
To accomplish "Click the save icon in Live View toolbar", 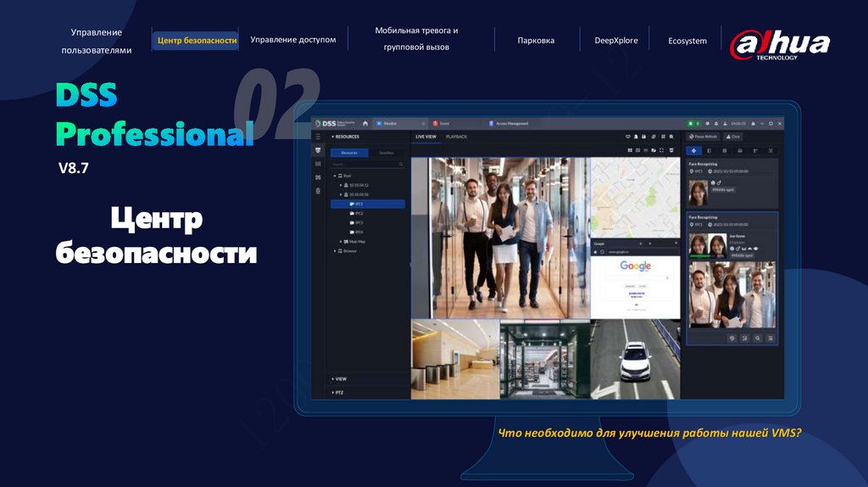I will pyautogui.click(x=644, y=137).
